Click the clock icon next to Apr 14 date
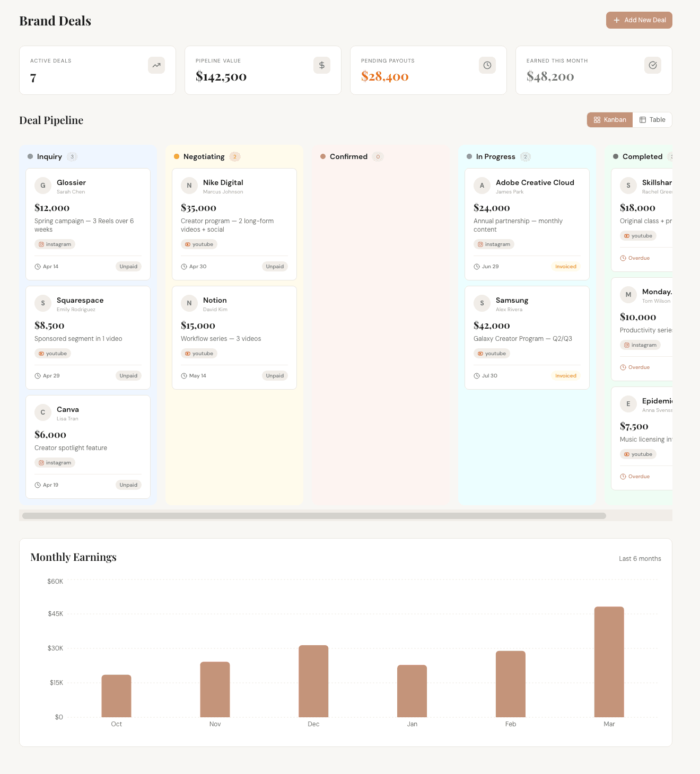This screenshot has width=700, height=774. tap(38, 266)
